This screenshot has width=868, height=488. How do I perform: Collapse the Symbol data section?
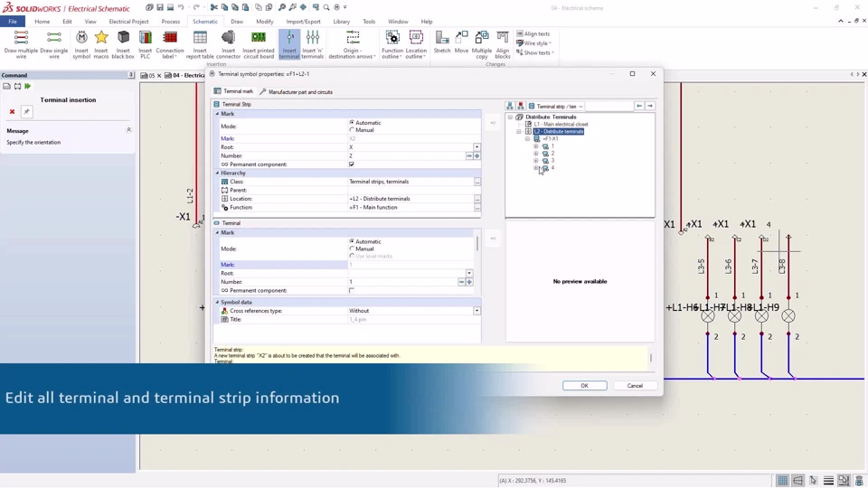pyautogui.click(x=217, y=302)
